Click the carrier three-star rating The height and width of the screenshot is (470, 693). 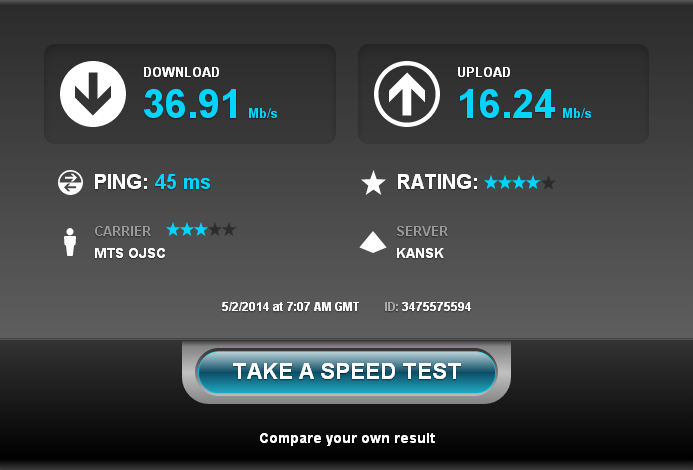(x=201, y=229)
